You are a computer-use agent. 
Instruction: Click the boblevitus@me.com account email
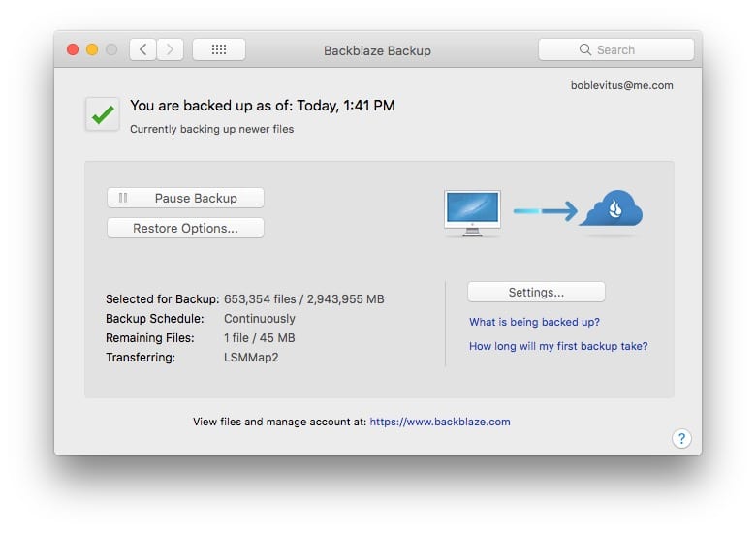tap(622, 85)
